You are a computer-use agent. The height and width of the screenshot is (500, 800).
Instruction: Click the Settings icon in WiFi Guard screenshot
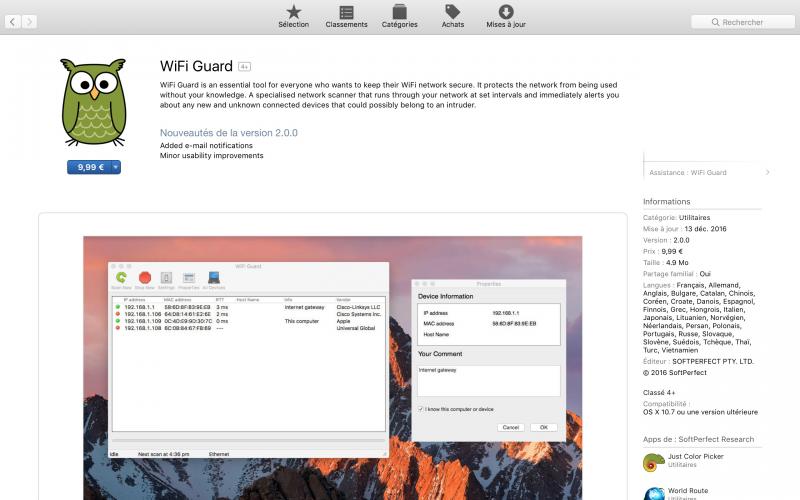tap(166, 280)
